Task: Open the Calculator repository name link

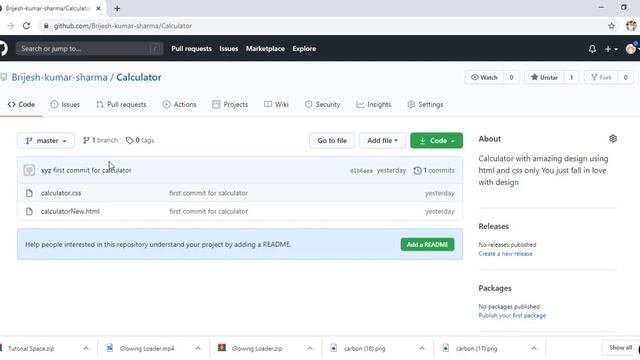Action: pyautogui.click(x=139, y=78)
